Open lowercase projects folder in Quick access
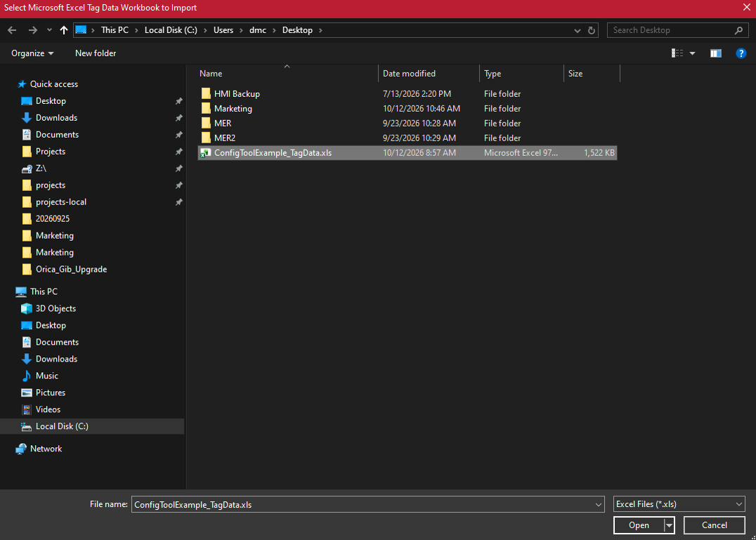 tap(50, 185)
